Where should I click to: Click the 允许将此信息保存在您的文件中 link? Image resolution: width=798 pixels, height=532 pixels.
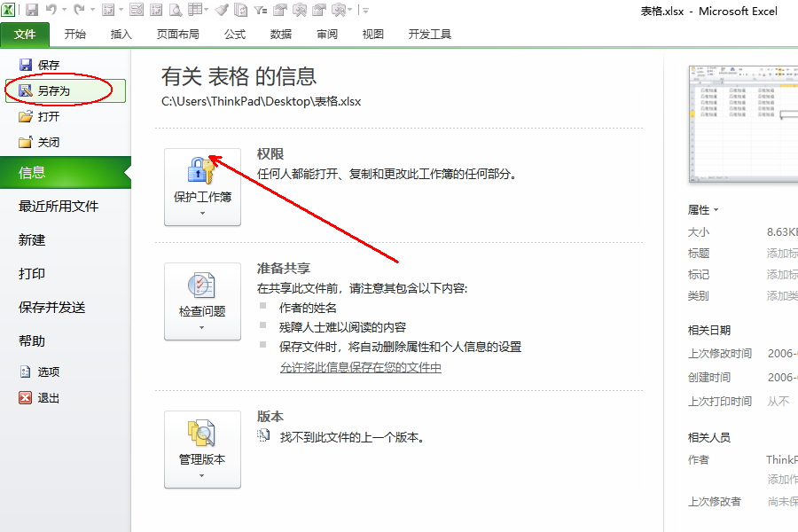coord(361,367)
